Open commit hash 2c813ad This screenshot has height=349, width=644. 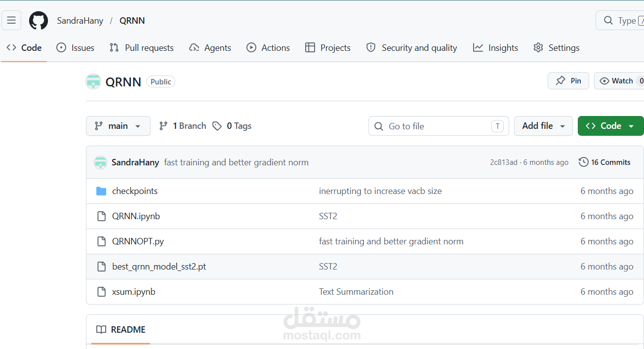pos(504,162)
